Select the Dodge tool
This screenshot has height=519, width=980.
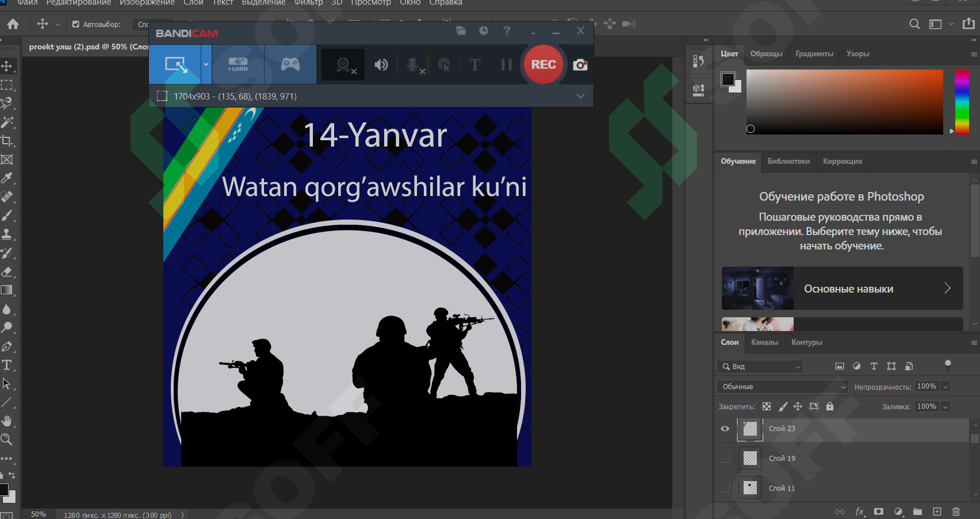(7, 328)
